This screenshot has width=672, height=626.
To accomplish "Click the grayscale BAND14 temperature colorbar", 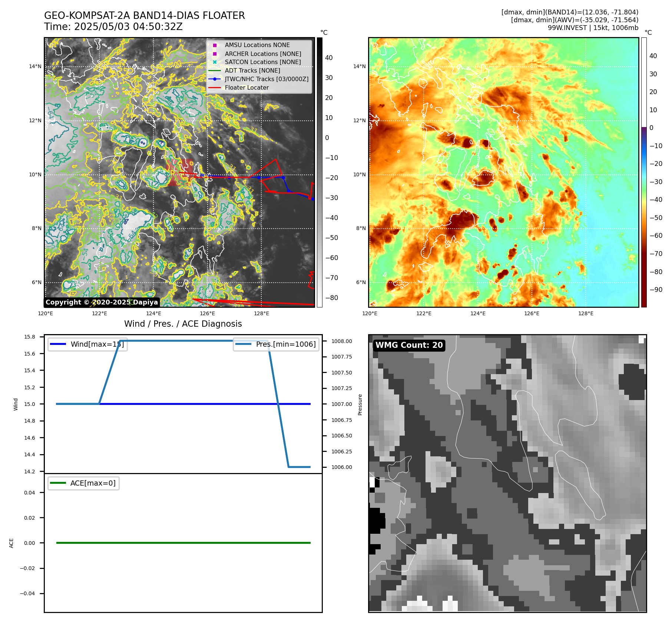I will (320, 172).
